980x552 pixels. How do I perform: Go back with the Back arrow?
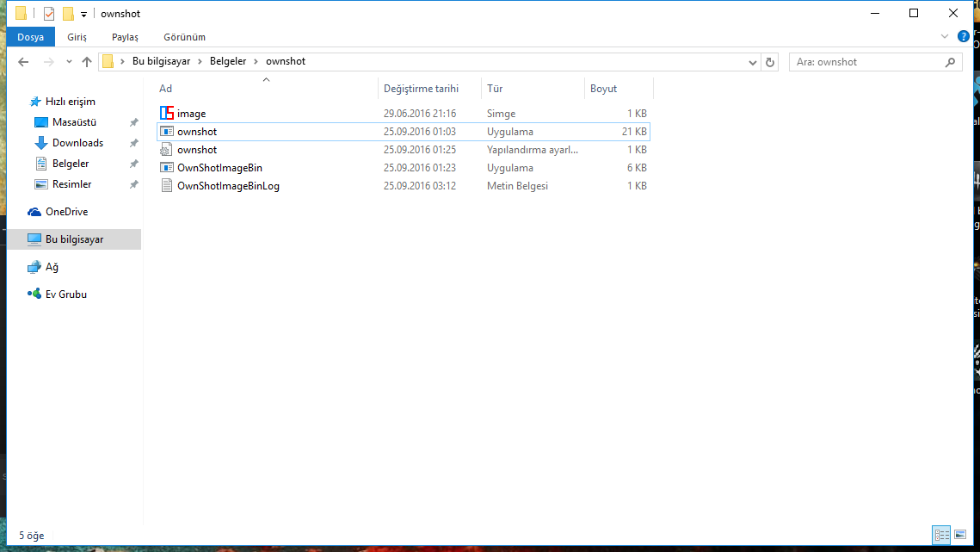[x=23, y=61]
